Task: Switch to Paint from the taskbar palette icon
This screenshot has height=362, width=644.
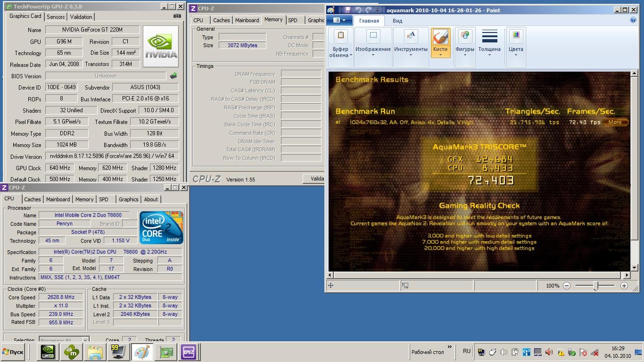Action: [141, 352]
